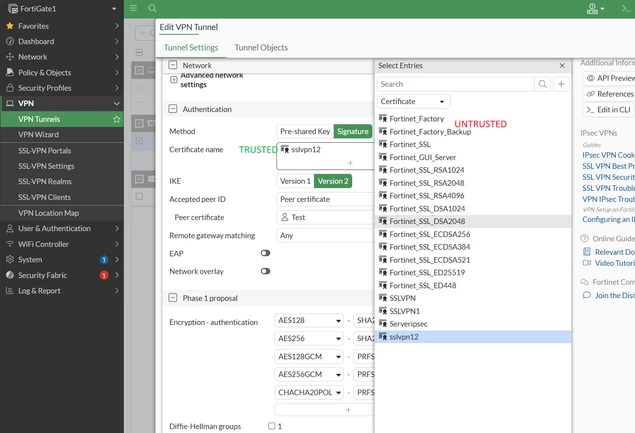This screenshot has width=635, height=433.
Task: Open the Certificate type dropdown
Action: coord(413,101)
